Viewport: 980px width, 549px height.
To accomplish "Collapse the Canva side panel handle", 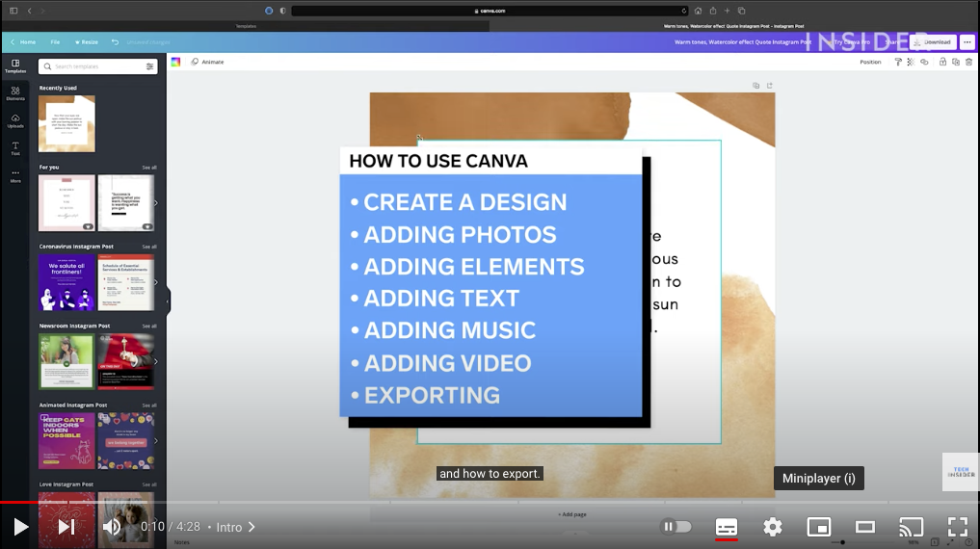I will [168, 301].
